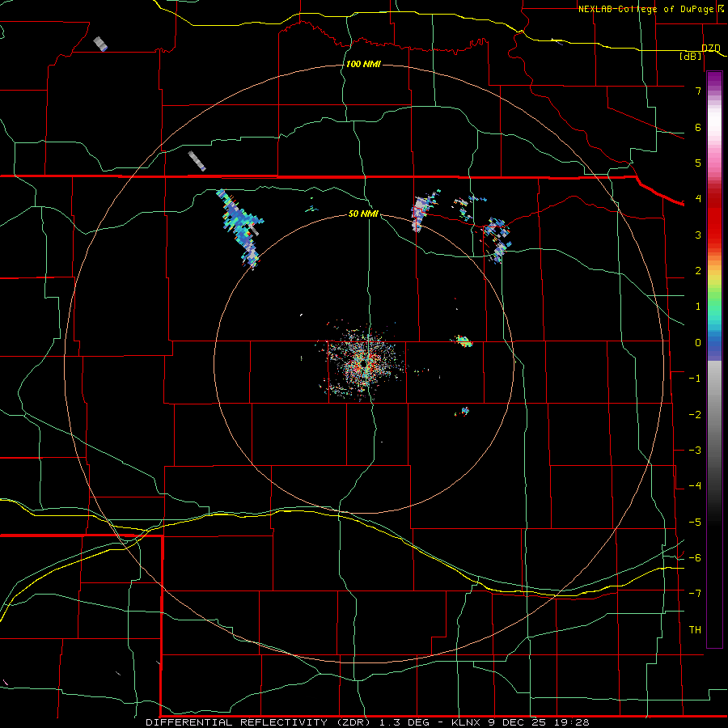Click the 6 value on the scale
728x728 pixels.
pyautogui.click(x=698, y=127)
